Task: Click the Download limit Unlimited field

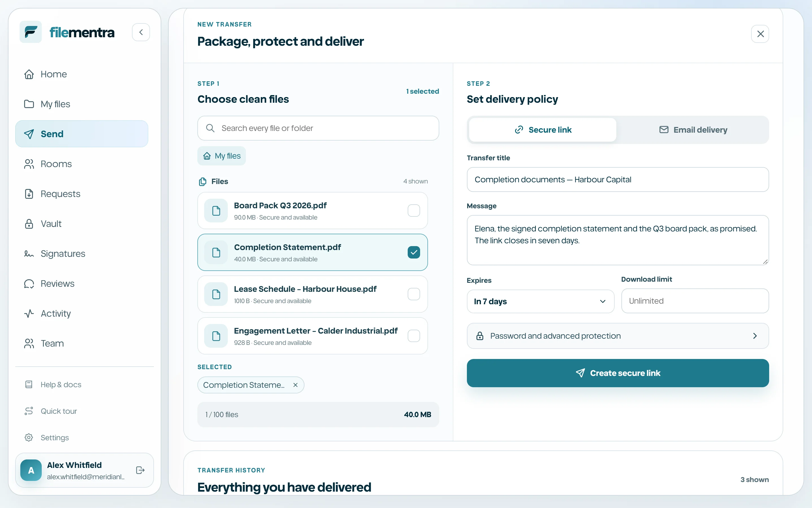Action: 695,301
